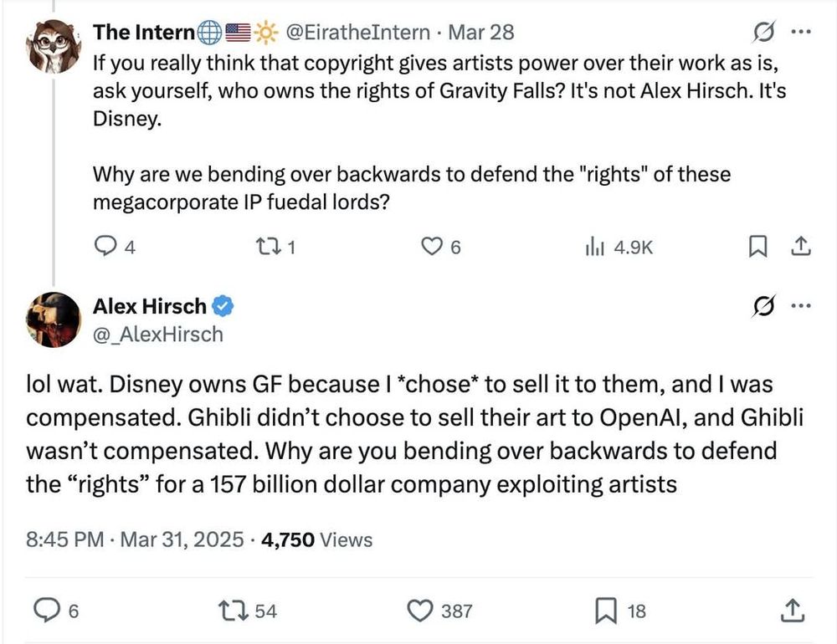The image size is (837, 644).
Task: Open The Intern's profile avatar
Action: point(53,46)
